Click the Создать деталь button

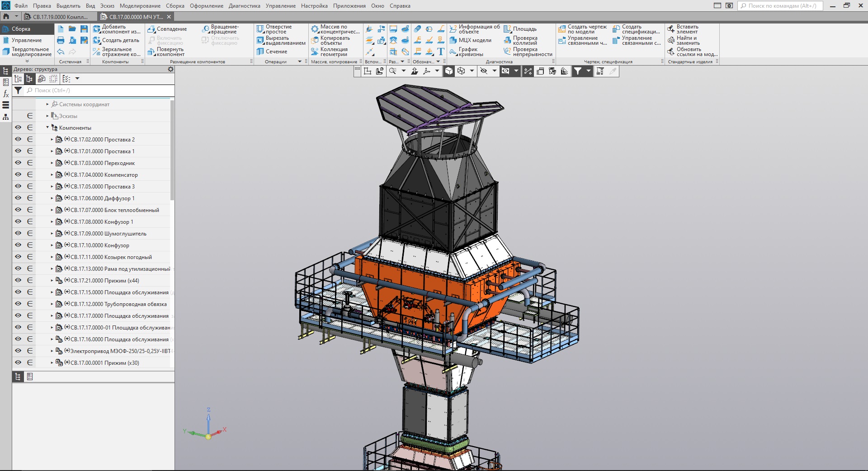point(117,40)
